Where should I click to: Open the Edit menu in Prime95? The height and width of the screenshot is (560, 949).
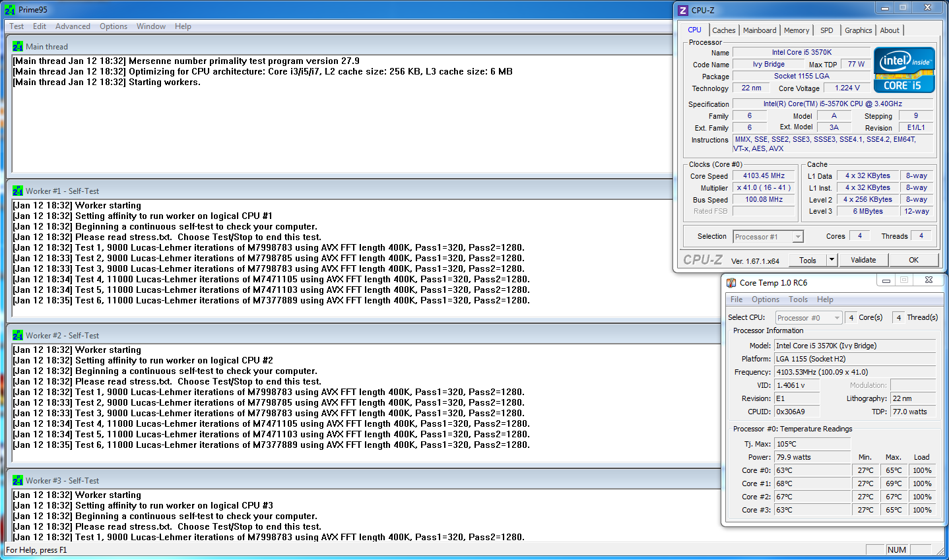[x=40, y=26]
